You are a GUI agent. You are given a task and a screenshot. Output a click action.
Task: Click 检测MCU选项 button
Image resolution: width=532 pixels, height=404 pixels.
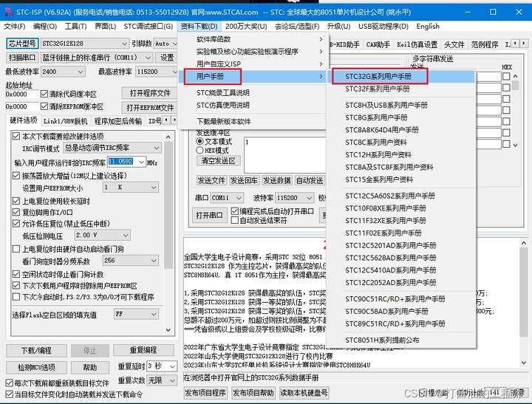tap(36, 367)
